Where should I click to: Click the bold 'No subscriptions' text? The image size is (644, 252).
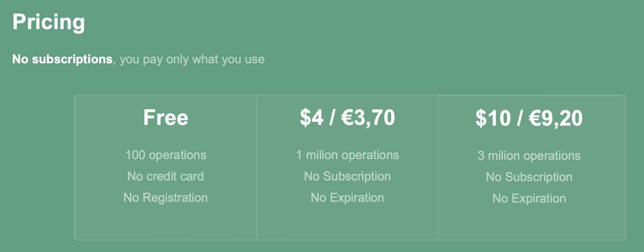point(63,59)
